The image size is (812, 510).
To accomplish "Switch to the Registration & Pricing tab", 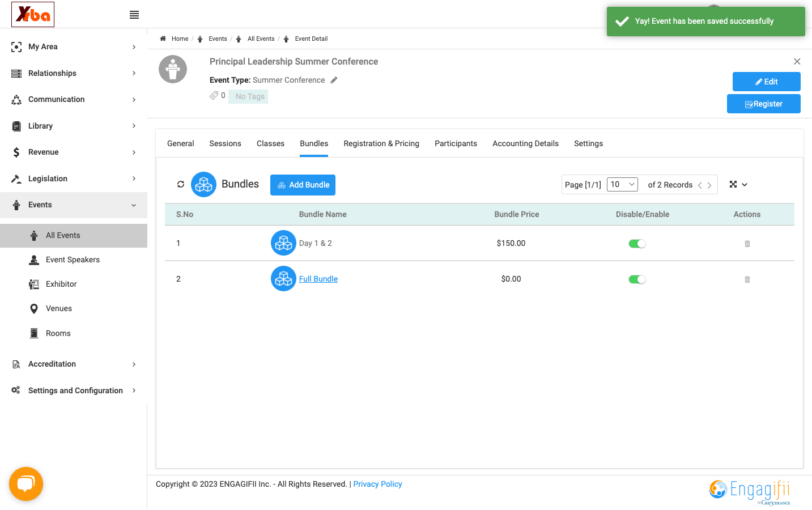I will (x=381, y=143).
